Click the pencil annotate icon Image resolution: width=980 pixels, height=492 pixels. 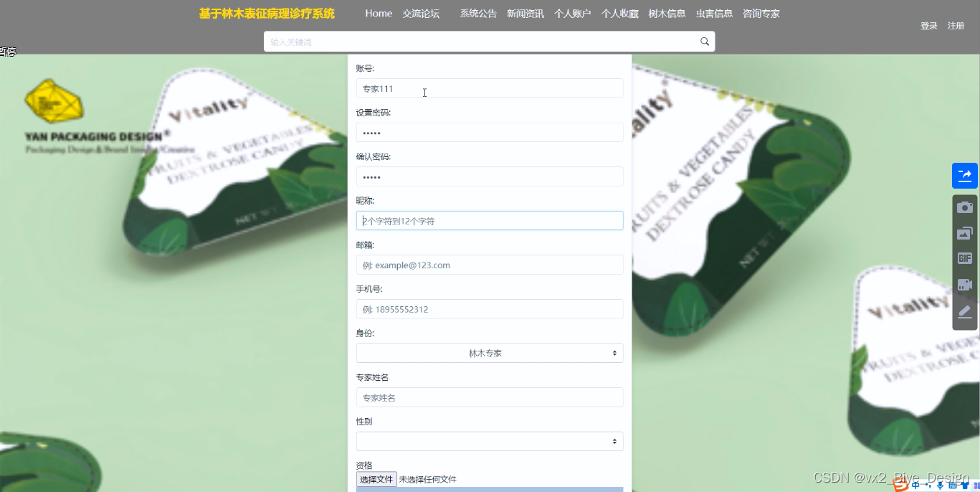[x=965, y=311]
